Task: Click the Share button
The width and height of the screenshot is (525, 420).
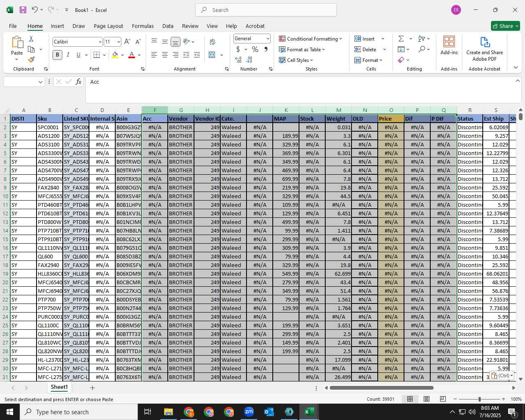Action: click(x=505, y=26)
